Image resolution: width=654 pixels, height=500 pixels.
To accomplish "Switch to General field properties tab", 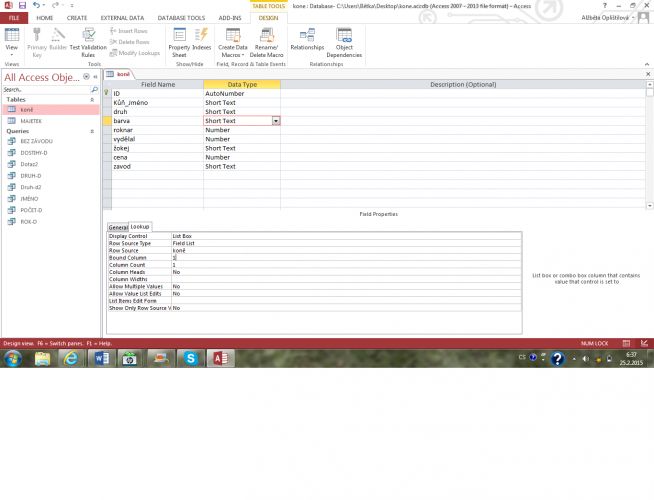I will pos(118,227).
